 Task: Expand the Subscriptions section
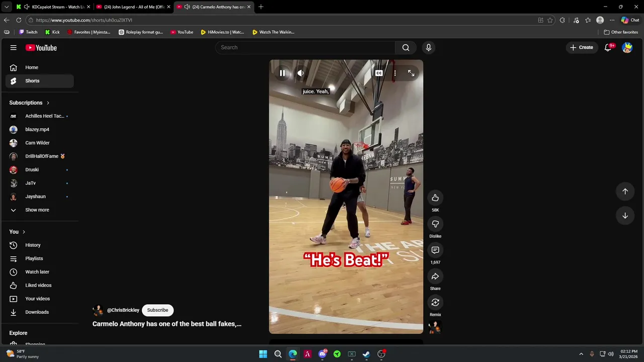point(30,103)
